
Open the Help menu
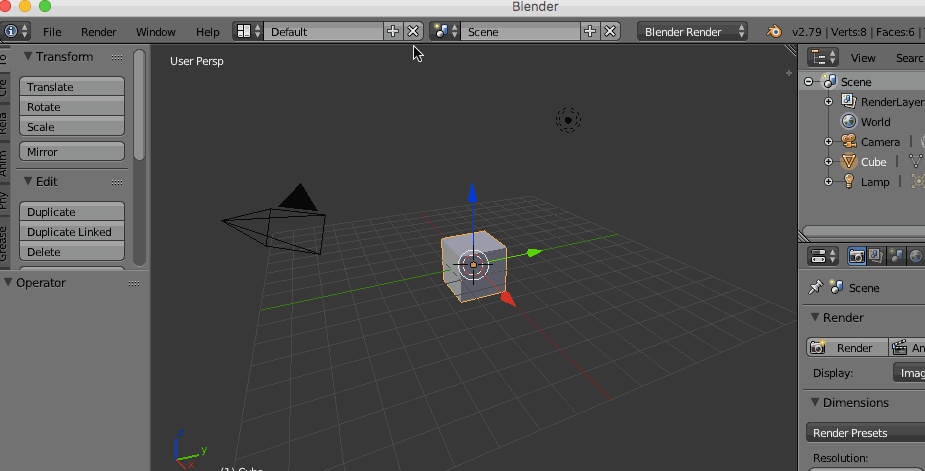click(x=208, y=32)
